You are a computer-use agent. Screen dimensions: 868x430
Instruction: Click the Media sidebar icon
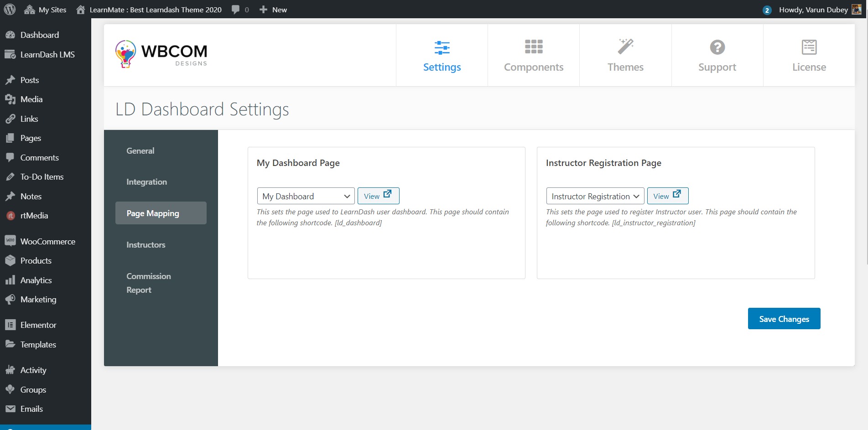coord(10,99)
